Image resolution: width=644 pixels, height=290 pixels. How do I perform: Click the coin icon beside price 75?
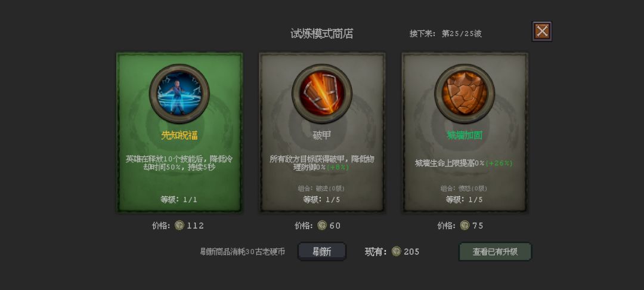coord(465,225)
